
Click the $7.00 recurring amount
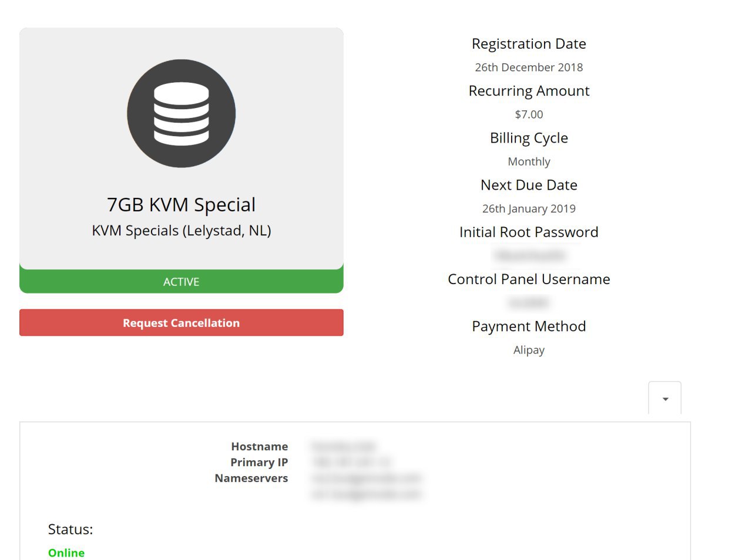(529, 114)
